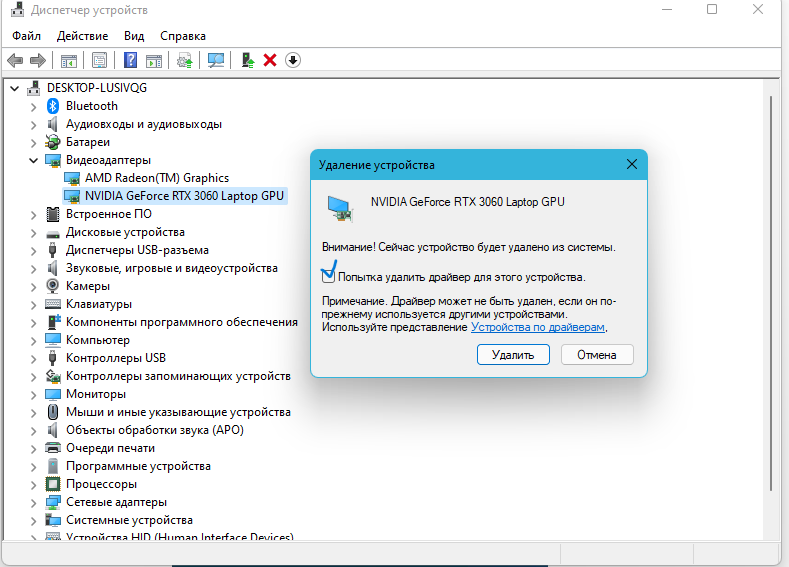Click the Дисковые устройства drive icon
Screen dimensions: 789x567
[53, 234]
